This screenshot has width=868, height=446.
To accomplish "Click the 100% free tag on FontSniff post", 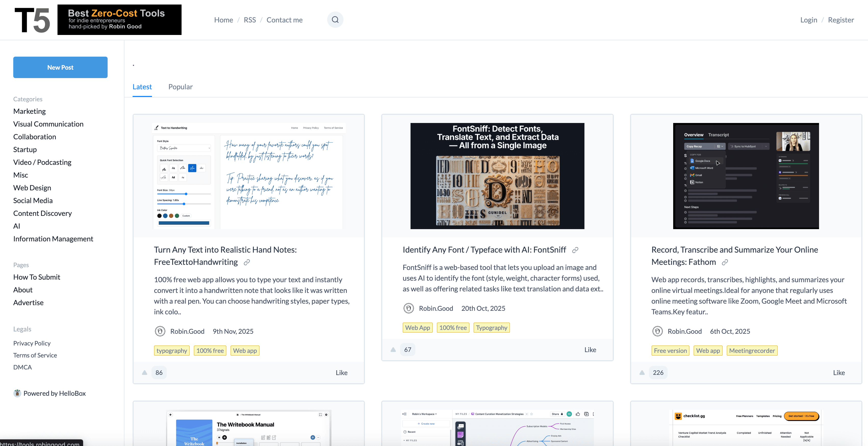I will pos(453,328).
